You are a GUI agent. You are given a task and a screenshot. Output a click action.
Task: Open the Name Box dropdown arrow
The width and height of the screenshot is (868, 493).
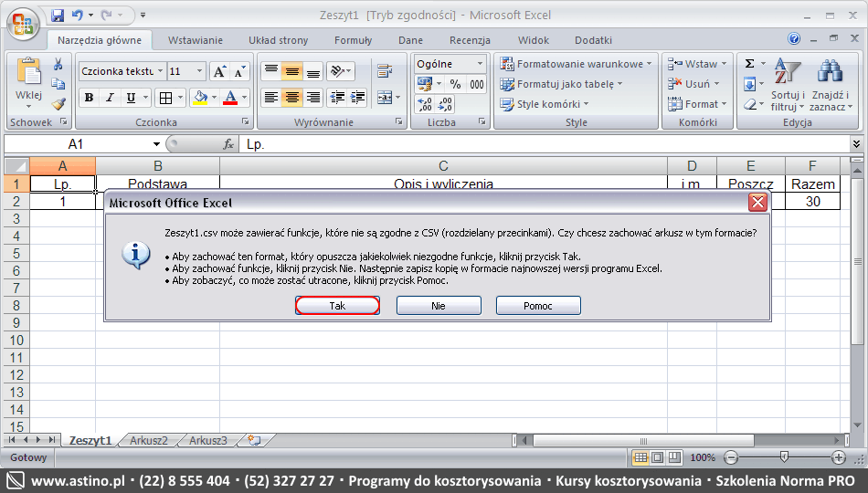tap(156, 144)
